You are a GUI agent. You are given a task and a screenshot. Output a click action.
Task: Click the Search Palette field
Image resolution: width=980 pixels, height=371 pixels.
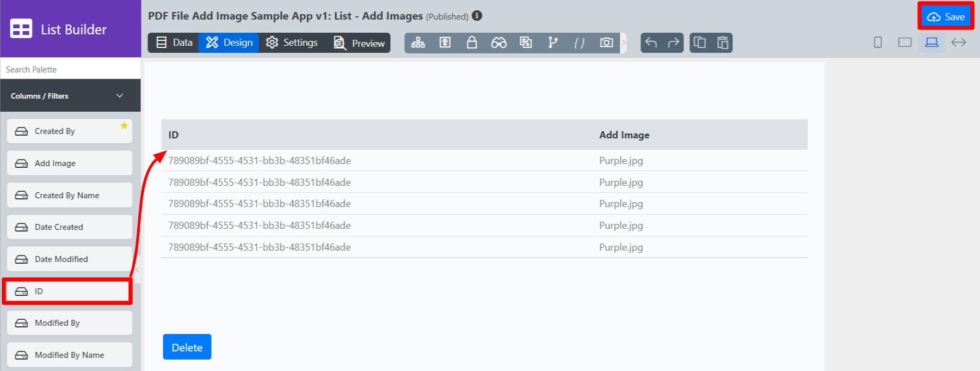point(70,70)
